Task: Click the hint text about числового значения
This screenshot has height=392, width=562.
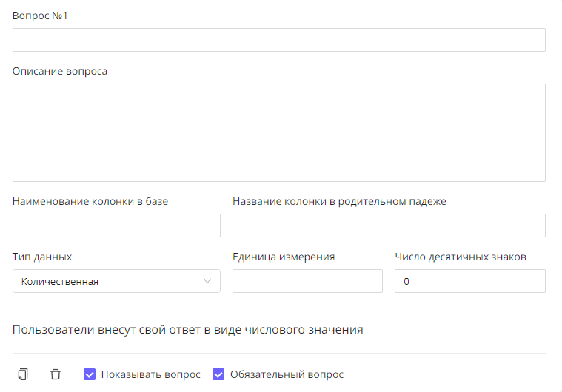Action: (x=187, y=329)
